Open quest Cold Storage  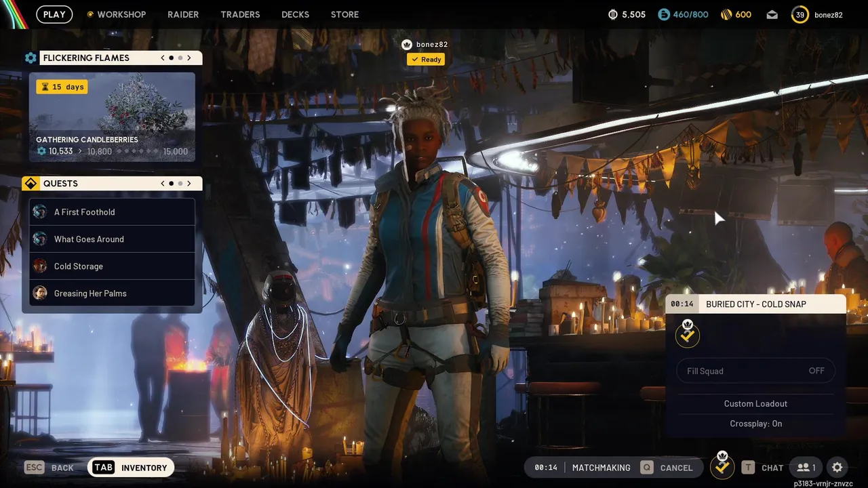(112, 266)
